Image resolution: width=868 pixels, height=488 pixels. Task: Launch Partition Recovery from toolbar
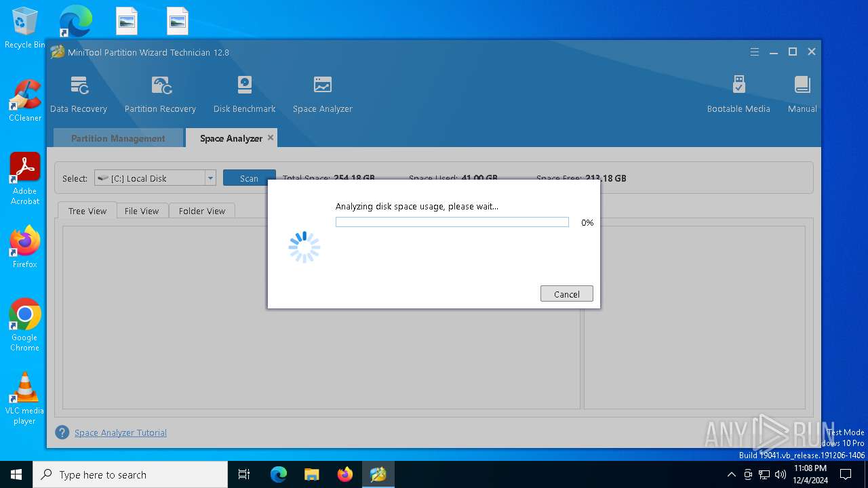(x=160, y=94)
